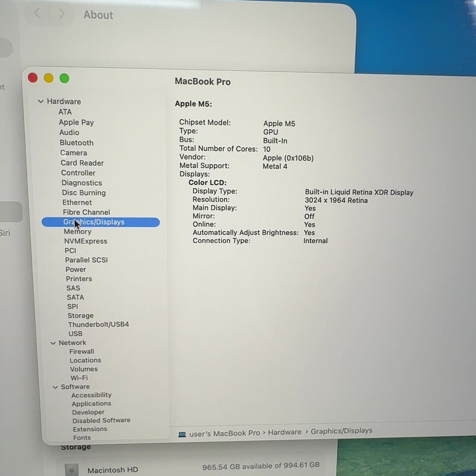This screenshot has height=476, width=476.
Task: Open the Camera hardware category
Action: coord(73,153)
